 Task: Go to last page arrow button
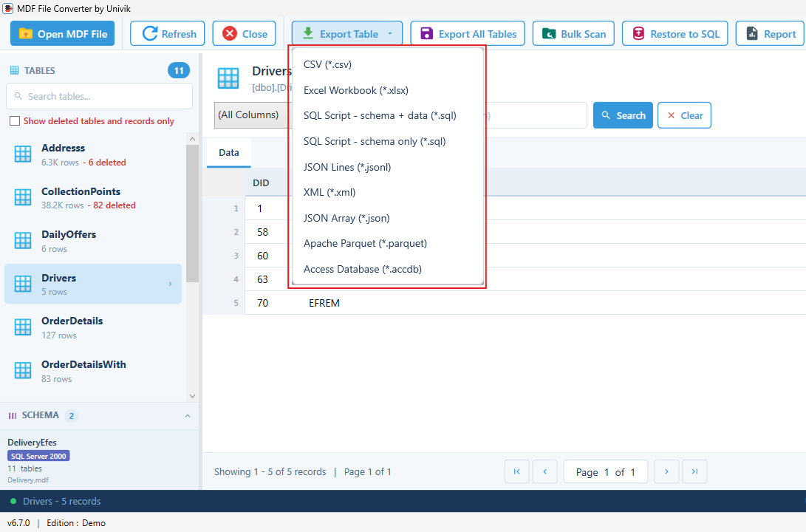694,471
